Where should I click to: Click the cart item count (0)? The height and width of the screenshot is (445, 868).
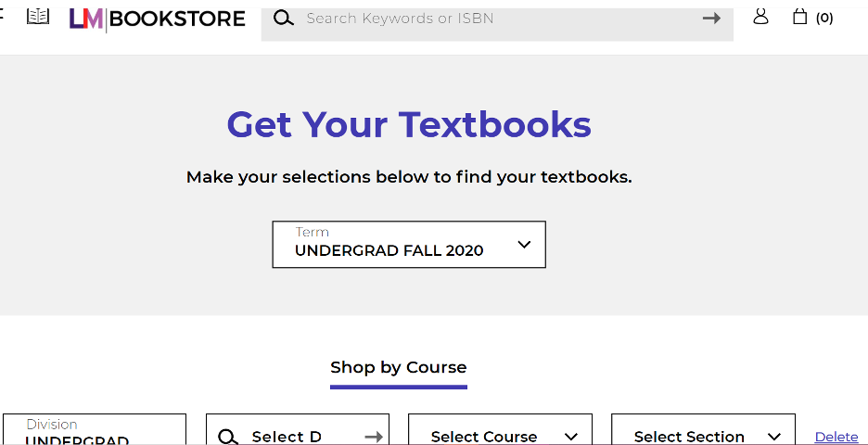coord(824,19)
